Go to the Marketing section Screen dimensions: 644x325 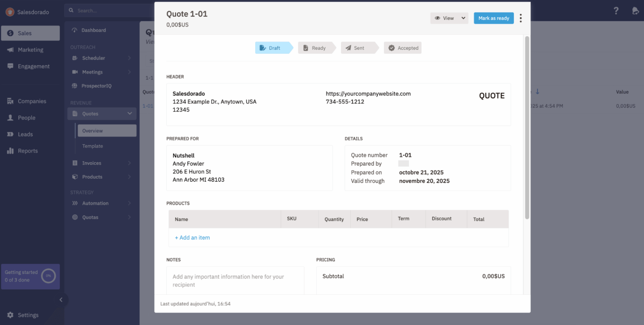(x=30, y=50)
